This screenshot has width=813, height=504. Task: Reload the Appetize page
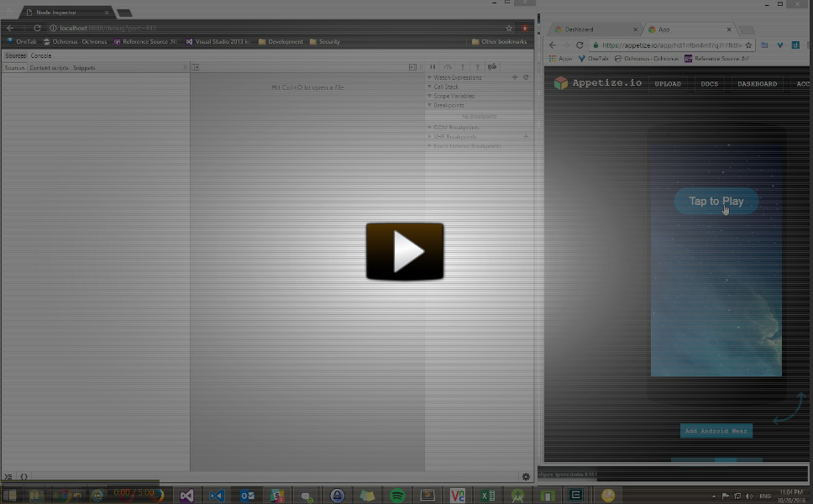point(580,45)
